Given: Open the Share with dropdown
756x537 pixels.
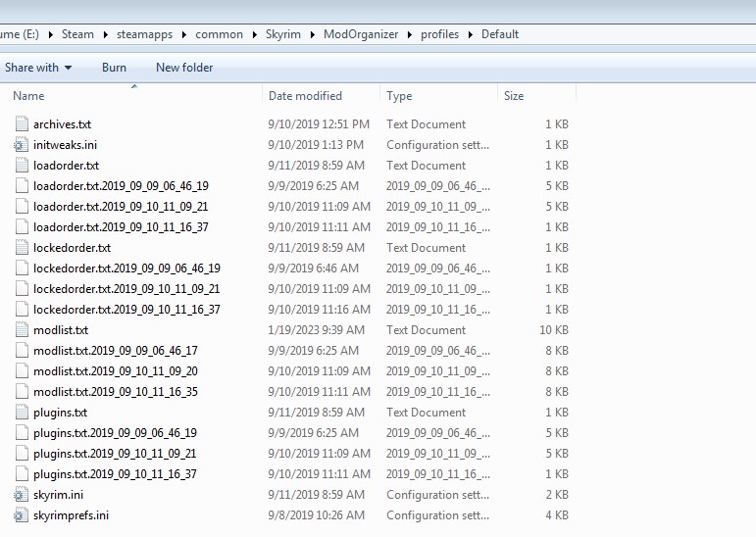Looking at the screenshot, I should 38,68.
